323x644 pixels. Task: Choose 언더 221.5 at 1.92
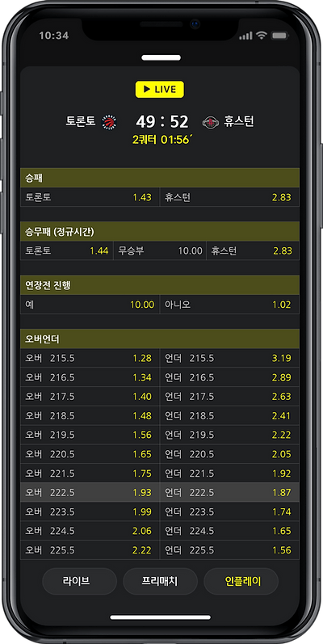coord(229,474)
